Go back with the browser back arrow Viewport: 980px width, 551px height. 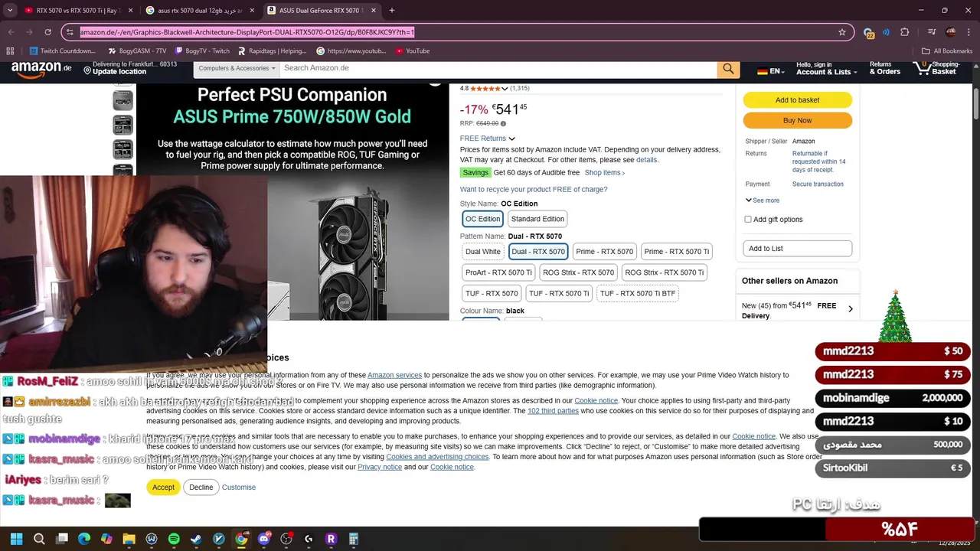11,32
